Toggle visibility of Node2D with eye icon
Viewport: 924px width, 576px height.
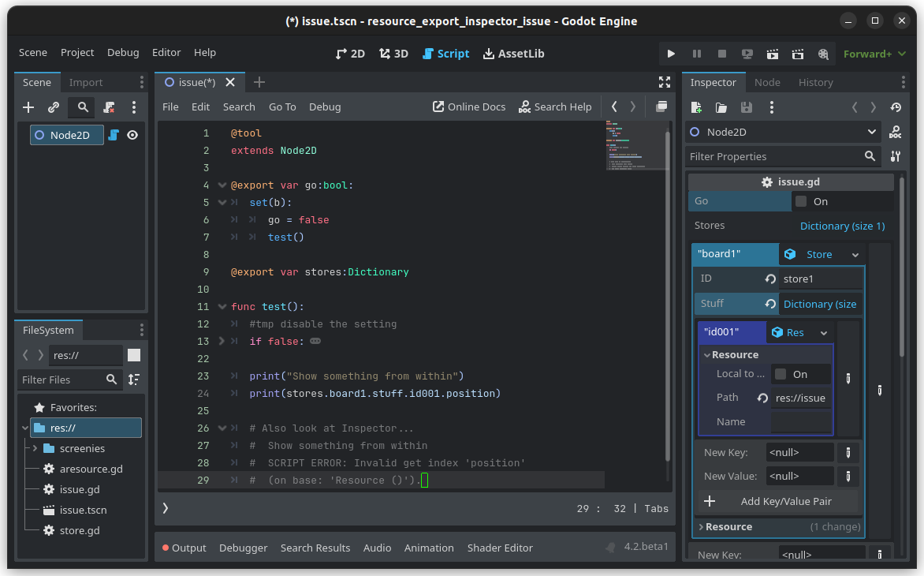(132, 135)
